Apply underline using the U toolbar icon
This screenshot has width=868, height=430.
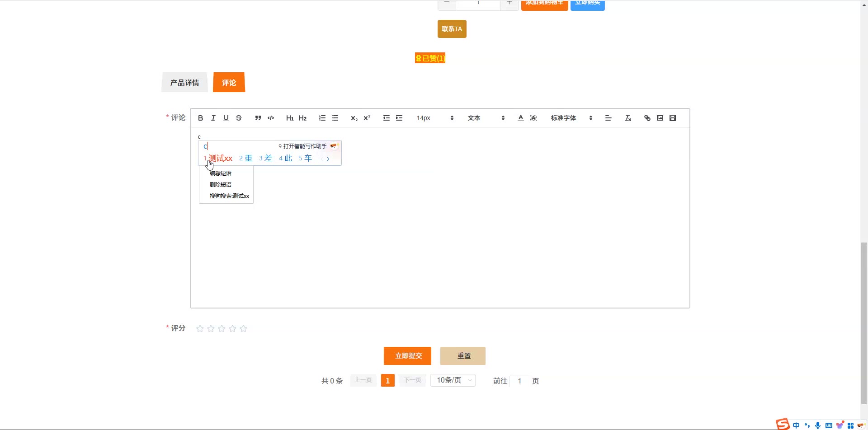tap(226, 118)
